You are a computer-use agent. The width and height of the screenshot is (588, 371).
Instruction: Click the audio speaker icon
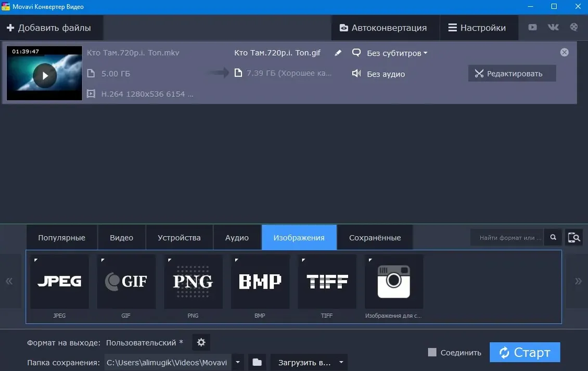coord(356,73)
